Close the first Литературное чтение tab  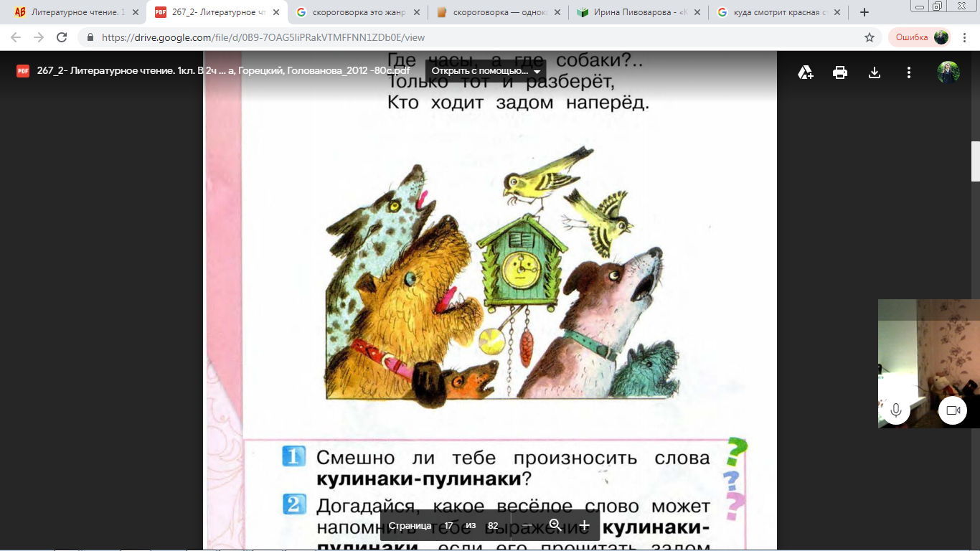(136, 12)
